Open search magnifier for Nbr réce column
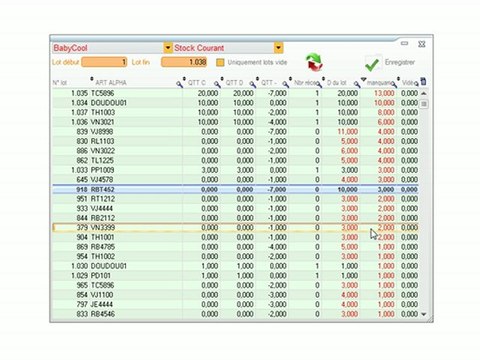 [x=319, y=84]
